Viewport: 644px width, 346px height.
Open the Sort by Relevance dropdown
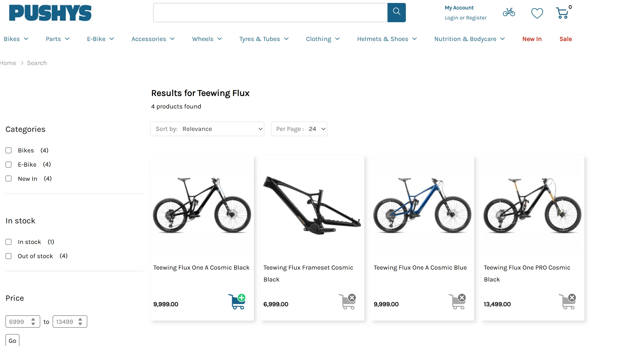tap(207, 129)
